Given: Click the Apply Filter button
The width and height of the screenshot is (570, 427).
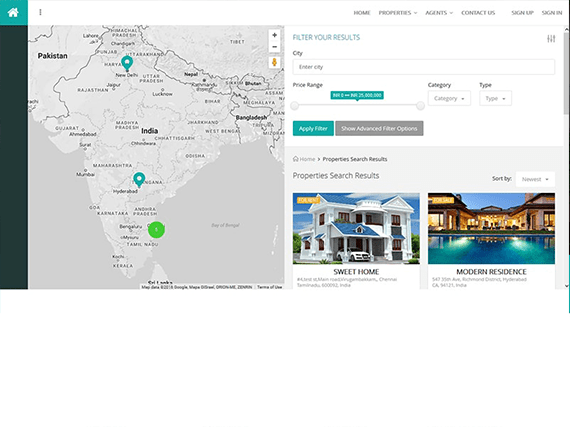Looking at the screenshot, I should click(x=313, y=128).
